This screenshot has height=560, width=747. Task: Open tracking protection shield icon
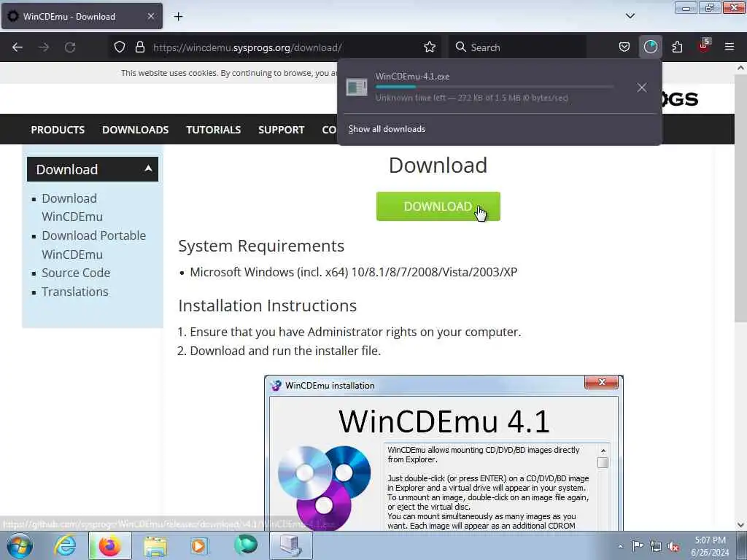coord(120,47)
